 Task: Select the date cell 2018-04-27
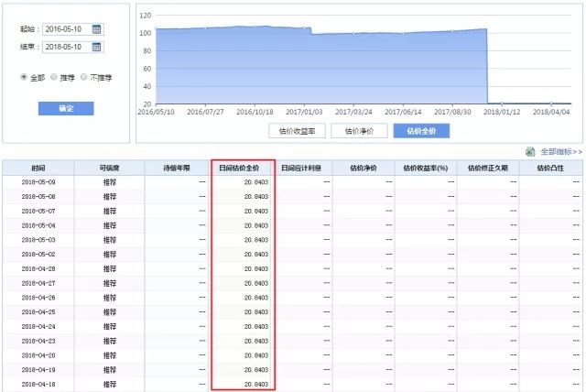[x=38, y=283]
